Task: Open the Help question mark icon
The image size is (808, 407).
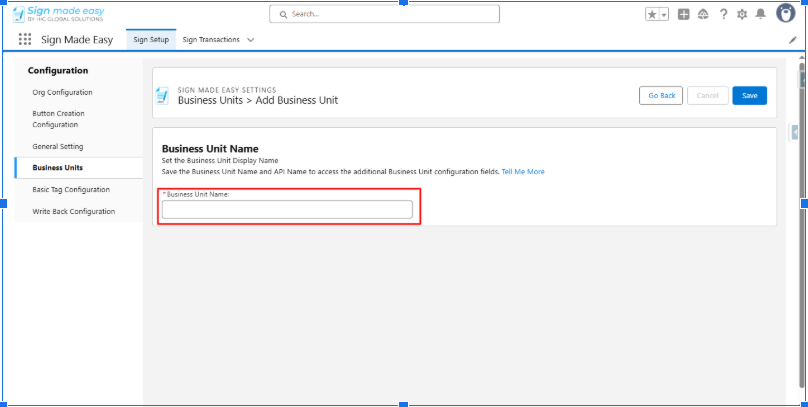Action: pyautogui.click(x=723, y=14)
